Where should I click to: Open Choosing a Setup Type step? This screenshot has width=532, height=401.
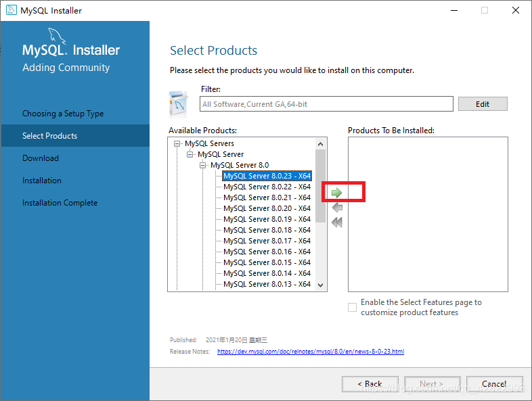63,114
